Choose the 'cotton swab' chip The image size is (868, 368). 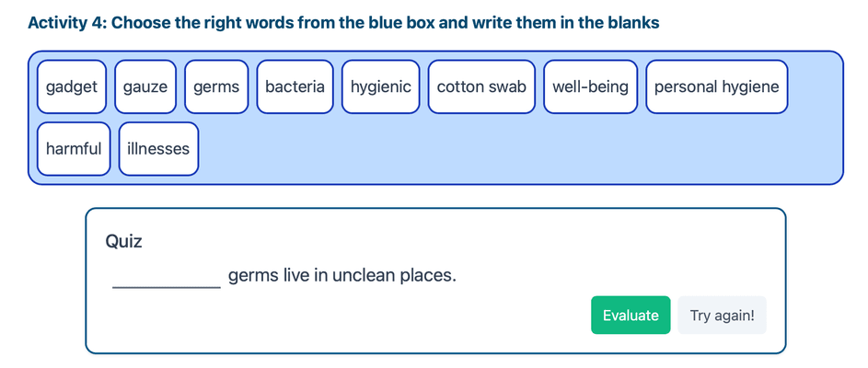[x=481, y=86]
